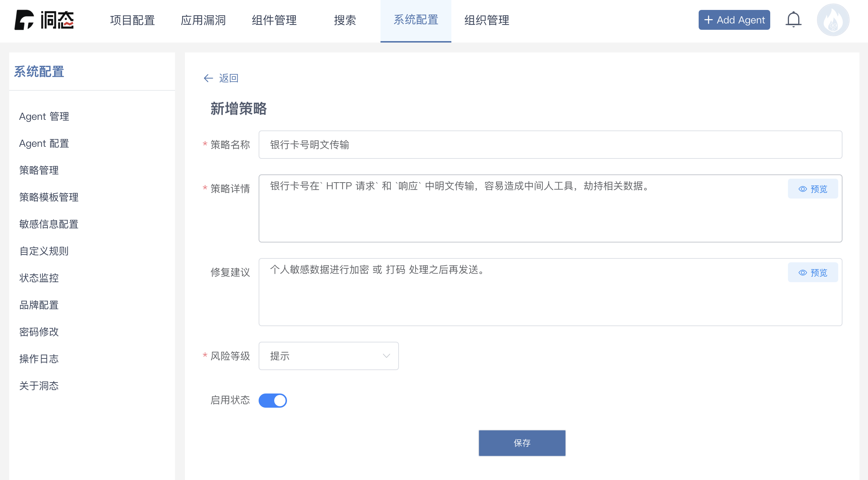Focus the 修复建议 text area
The width and height of the screenshot is (868, 480).
550,292
